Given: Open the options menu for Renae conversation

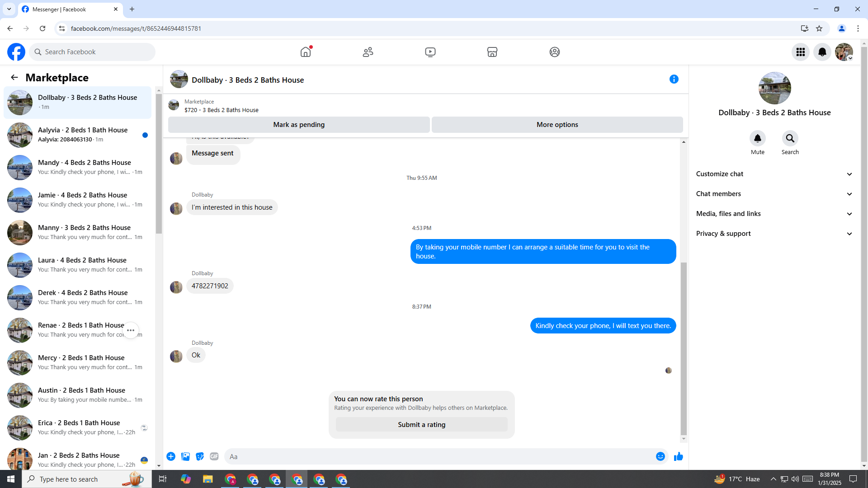Looking at the screenshot, I should [131, 330].
